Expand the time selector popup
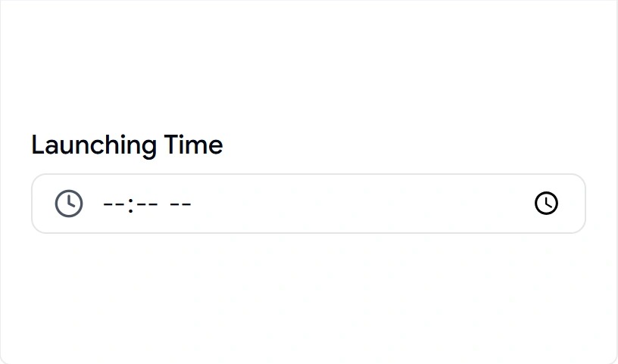 pyautogui.click(x=546, y=204)
